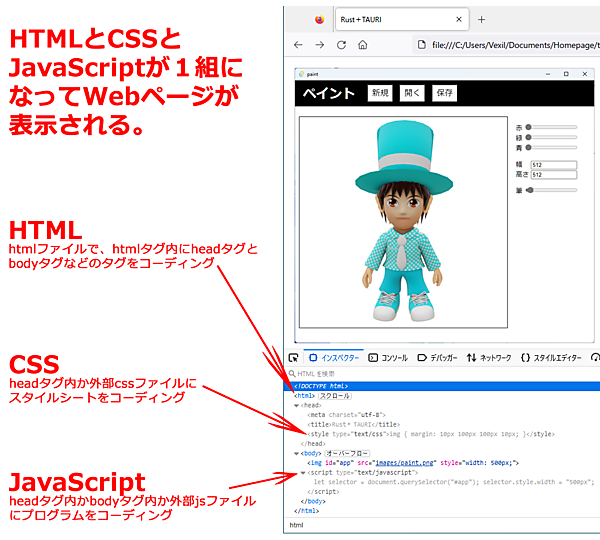Click the スクロール badge next to html tag

coord(335,396)
